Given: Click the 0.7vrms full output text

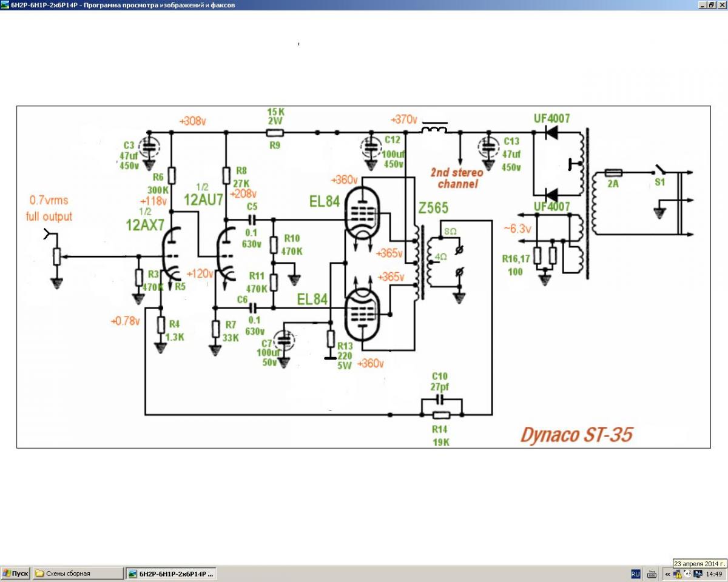Looking at the screenshot, I should click(49, 208).
